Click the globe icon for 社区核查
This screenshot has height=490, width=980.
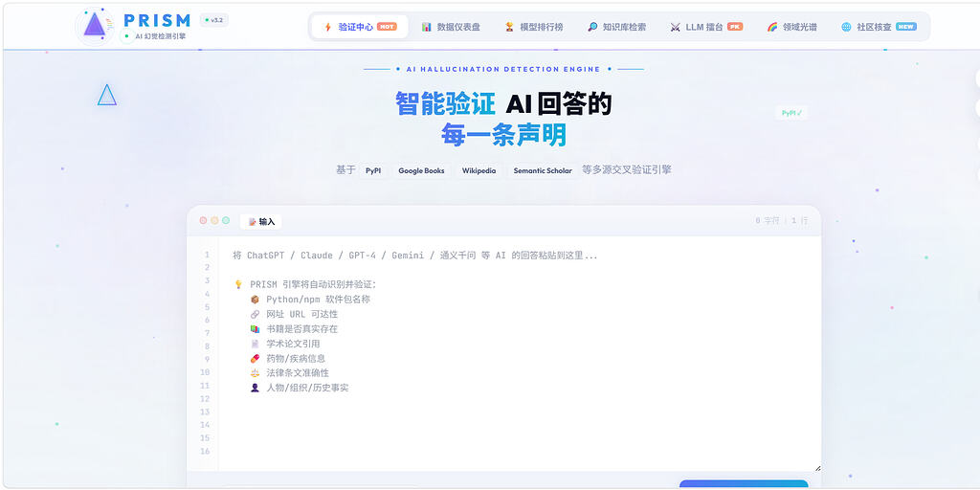point(846,27)
